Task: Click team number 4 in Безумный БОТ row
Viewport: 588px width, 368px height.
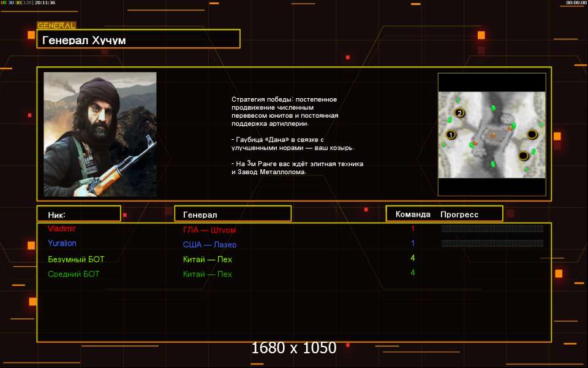Action: tap(413, 258)
